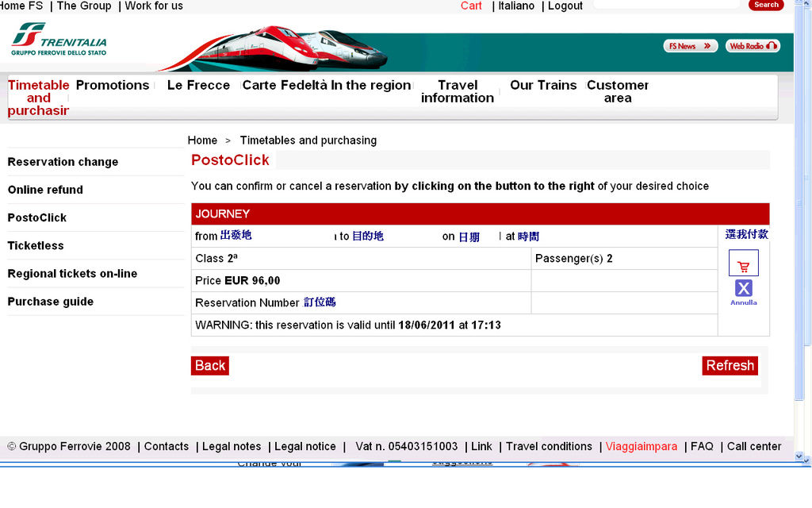
Task: Open Legal notice footer link
Action: pyautogui.click(x=305, y=446)
